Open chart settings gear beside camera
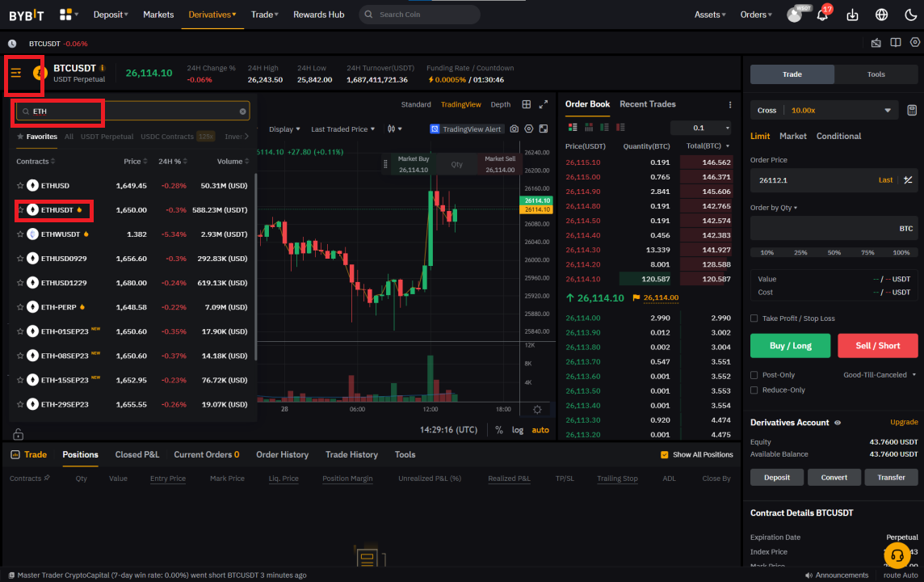Viewport: 924px width, 582px height. (x=528, y=129)
